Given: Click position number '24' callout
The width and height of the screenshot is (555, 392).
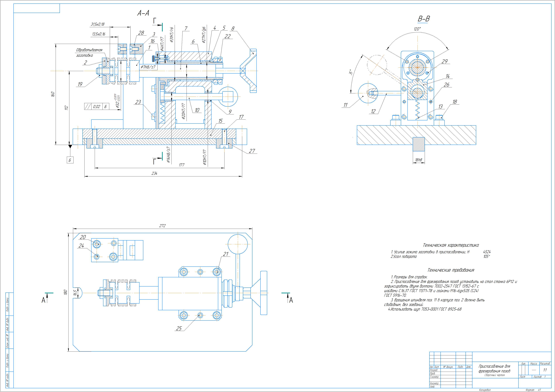Looking at the screenshot, I should click(x=81, y=246).
